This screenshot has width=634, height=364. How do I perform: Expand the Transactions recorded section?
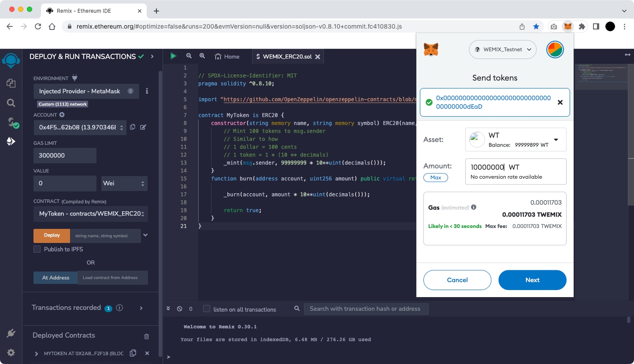(x=141, y=308)
